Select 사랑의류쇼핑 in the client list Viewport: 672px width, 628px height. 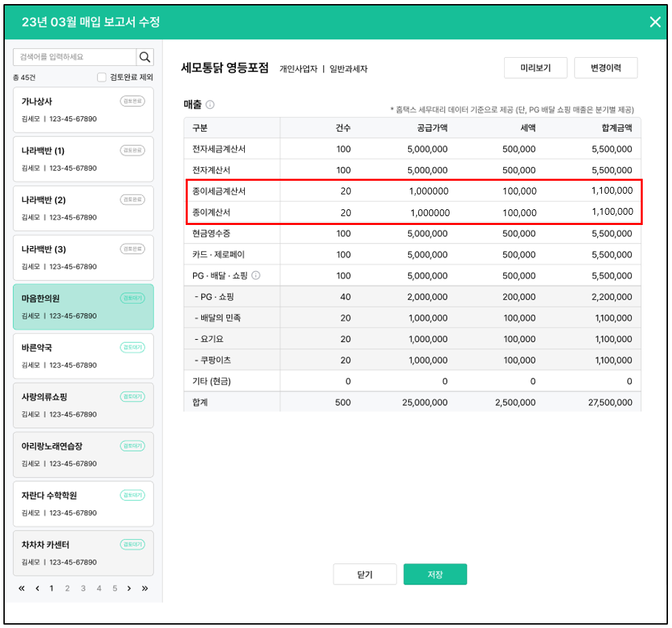click(83, 405)
